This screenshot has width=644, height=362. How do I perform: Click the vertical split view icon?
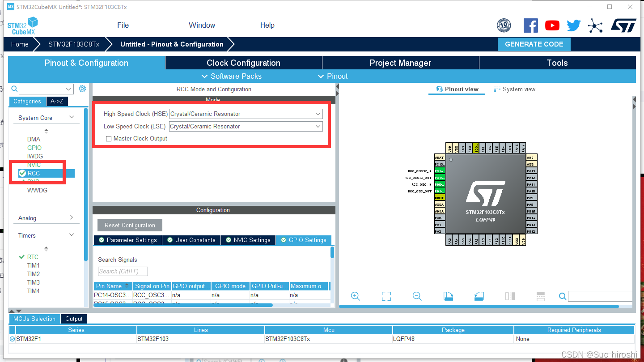click(x=510, y=296)
